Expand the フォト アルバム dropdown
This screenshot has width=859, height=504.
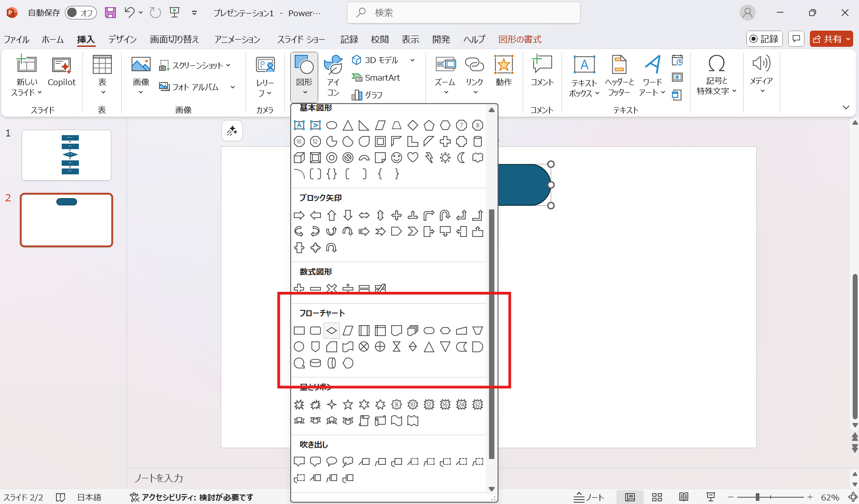[x=233, y=87]
